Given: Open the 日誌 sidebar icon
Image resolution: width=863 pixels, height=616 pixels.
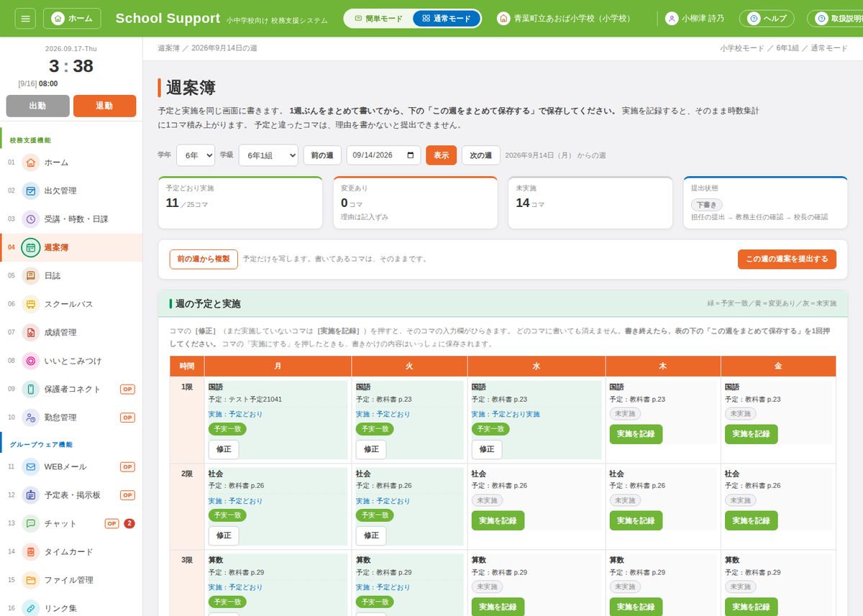Looking at the screenshot, I should (31, 275).
